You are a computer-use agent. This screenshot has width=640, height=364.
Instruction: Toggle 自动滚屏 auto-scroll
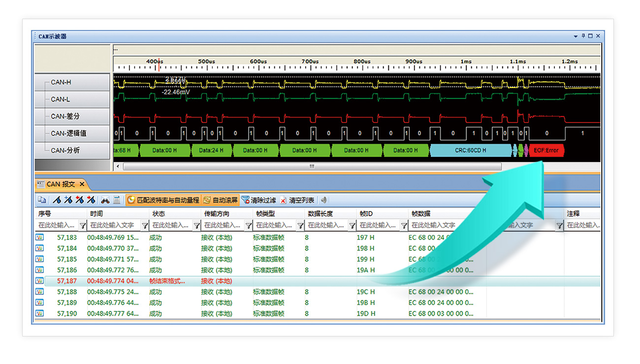pos(221,200)
